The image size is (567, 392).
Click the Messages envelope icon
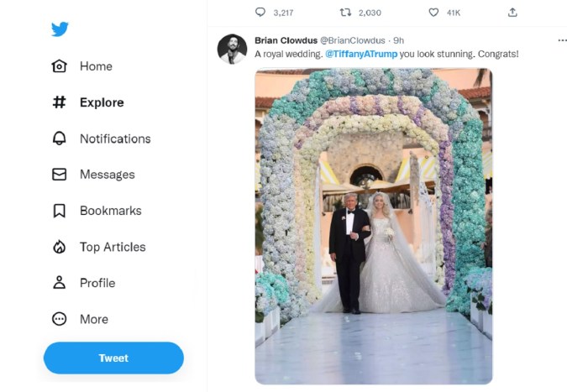click(59, 175)
